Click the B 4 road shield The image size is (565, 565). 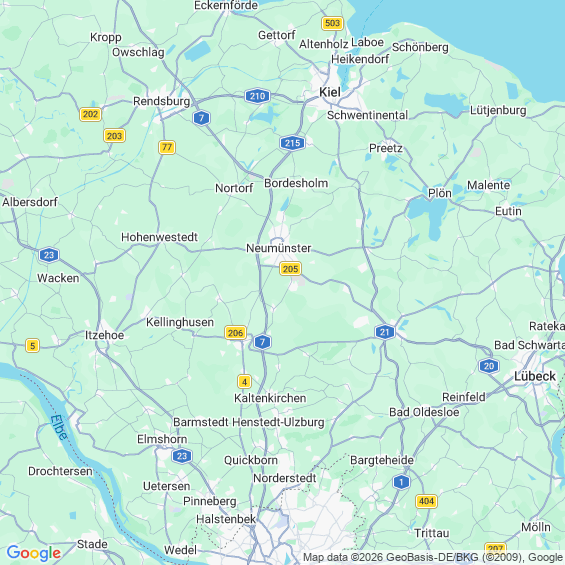pos(244,382)
